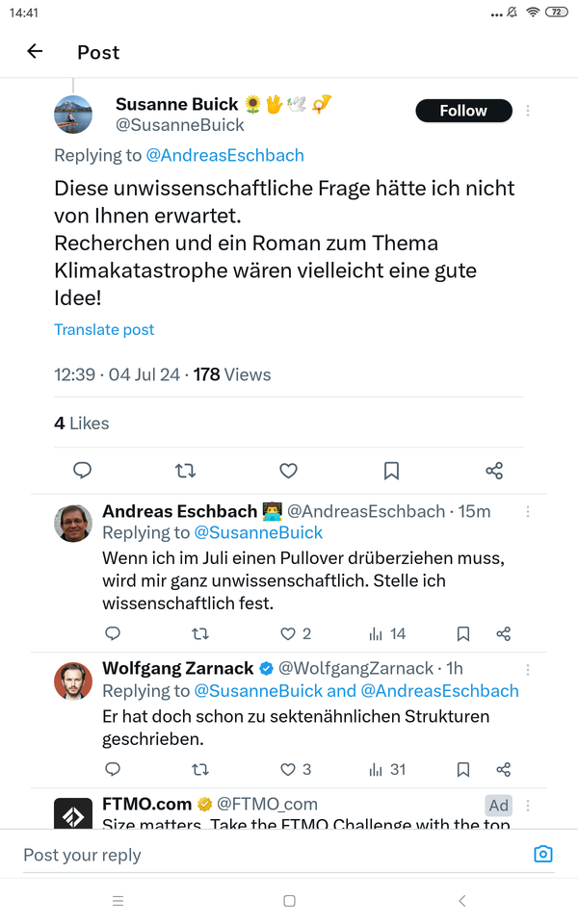Open more options for Susanne Buick's post

point(528,112)
